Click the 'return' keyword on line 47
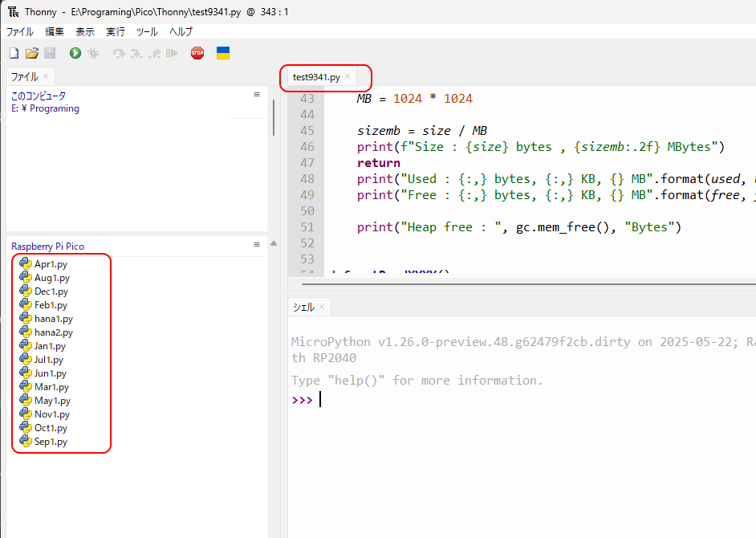This screenshot has height=538, width=756. [379, 163]
